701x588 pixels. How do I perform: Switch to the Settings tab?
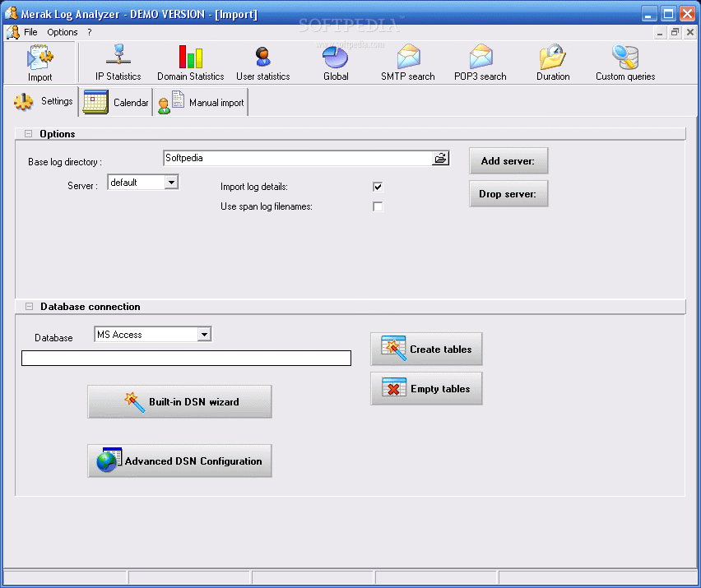click(43, 102)
